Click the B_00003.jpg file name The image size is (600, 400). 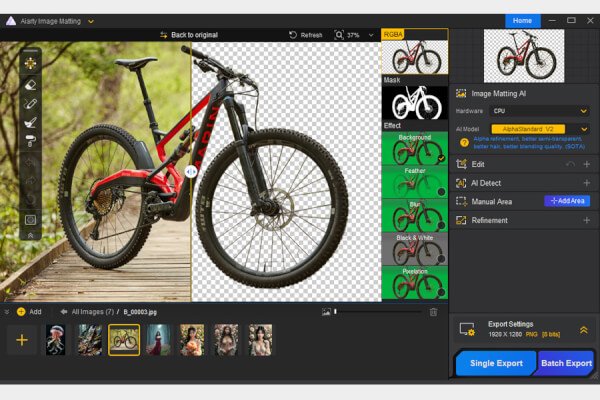[x=140, y=312]
